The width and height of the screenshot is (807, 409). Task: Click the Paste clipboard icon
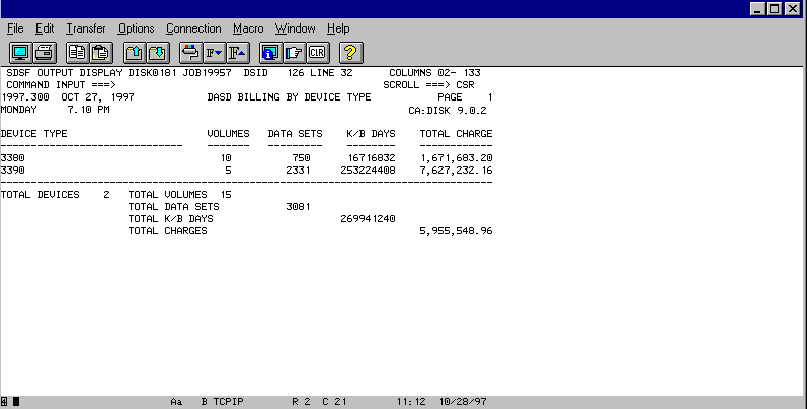(101, 52)
